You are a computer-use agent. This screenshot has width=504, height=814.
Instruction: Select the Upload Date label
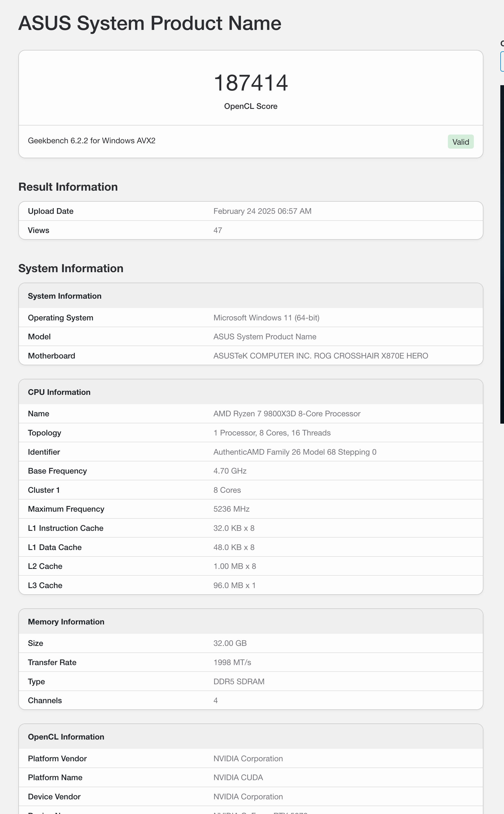pos(51,211)
